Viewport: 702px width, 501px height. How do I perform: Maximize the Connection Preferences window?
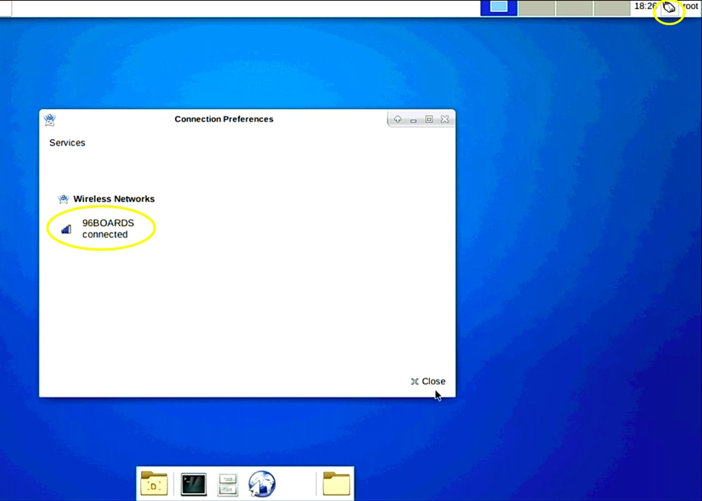[x=429, y=119]
